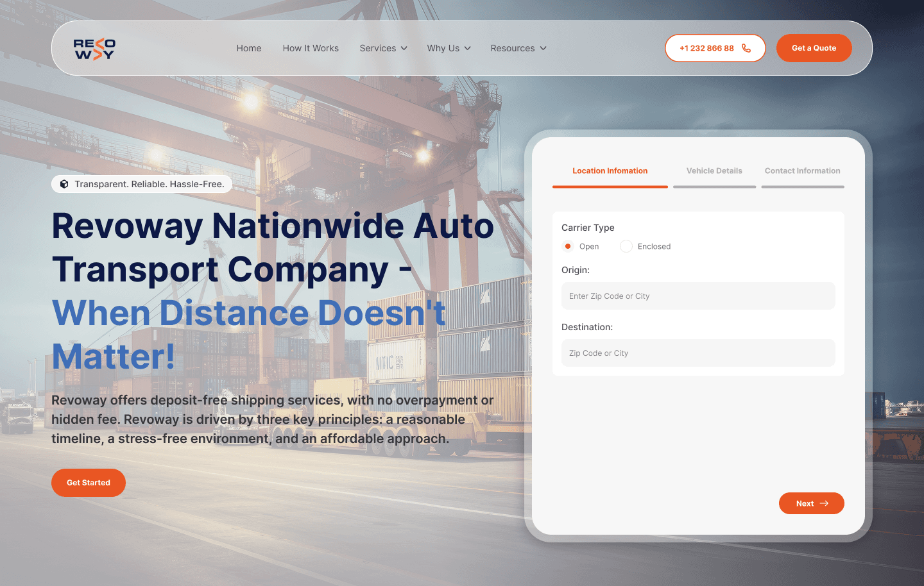924x586 pixels.
Task: Switch to Location Information tab
Action: pyautogui.click(x=610, y=171)
